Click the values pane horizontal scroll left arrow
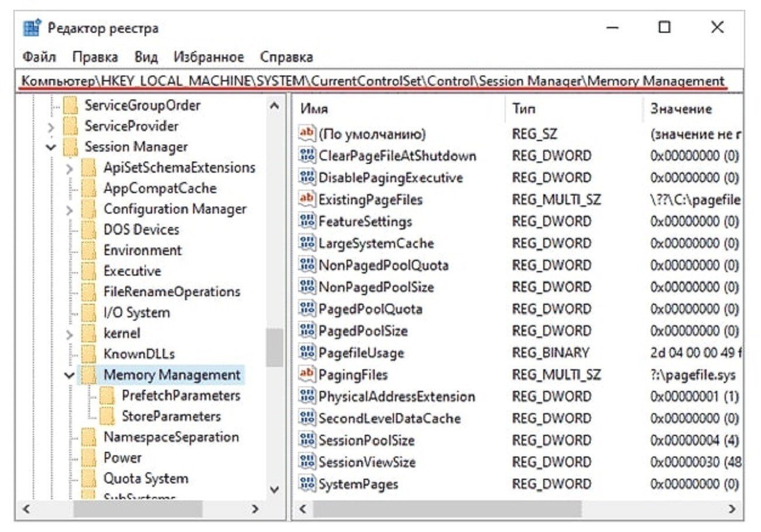This screenshot has width=761, height=532. [x=303, y=509]
